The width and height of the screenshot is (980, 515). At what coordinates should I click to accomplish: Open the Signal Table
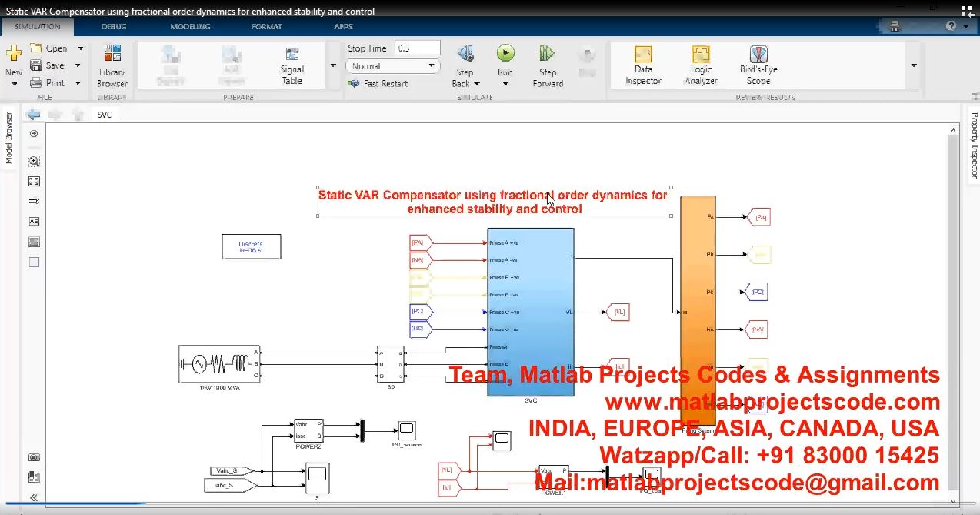(x=292, y=65)
